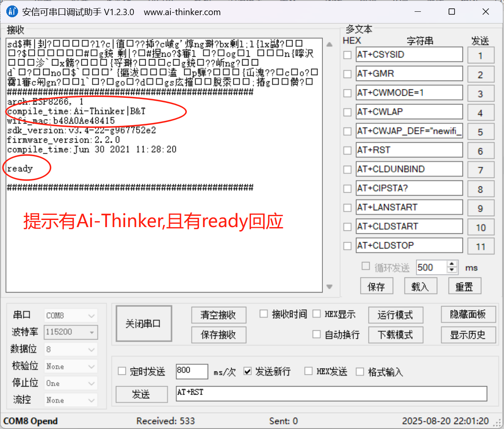Viewport: 504px width, 429px height.
Task: Click send button 5 for AT+CWJAP_DEF
Action: [480, 132]
